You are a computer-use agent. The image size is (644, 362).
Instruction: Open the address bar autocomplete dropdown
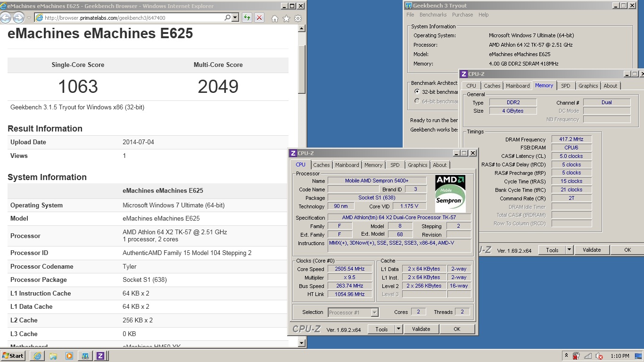click(x=235, y=18)
